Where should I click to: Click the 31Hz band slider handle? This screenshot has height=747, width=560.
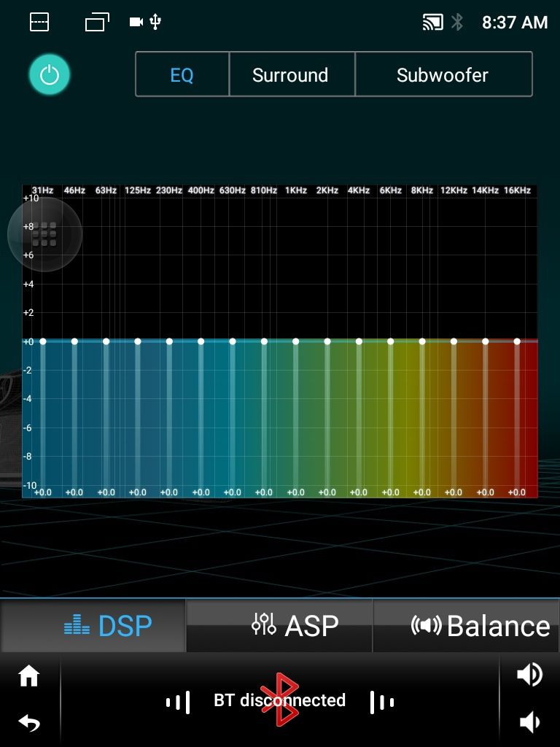(42, 341)
